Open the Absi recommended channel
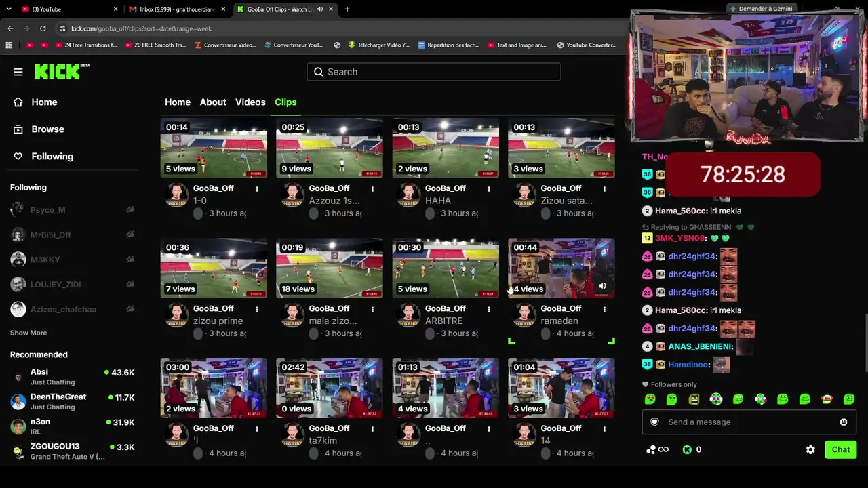Screen dimensions: 868x488 coord(73,377)
